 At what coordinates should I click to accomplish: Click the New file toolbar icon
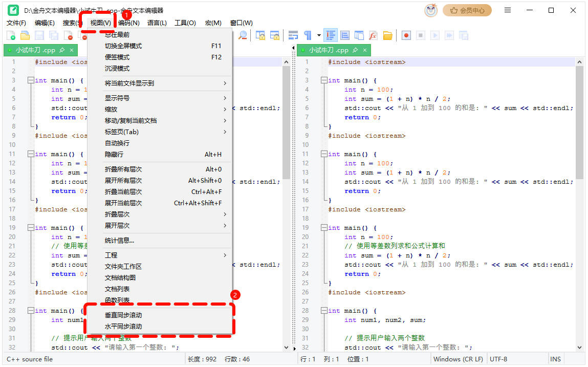click(11, 36)
